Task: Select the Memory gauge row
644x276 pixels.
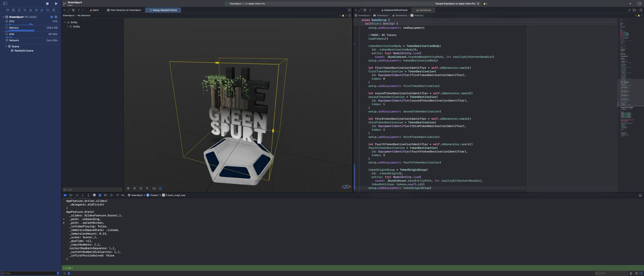Action: (31, 28)
